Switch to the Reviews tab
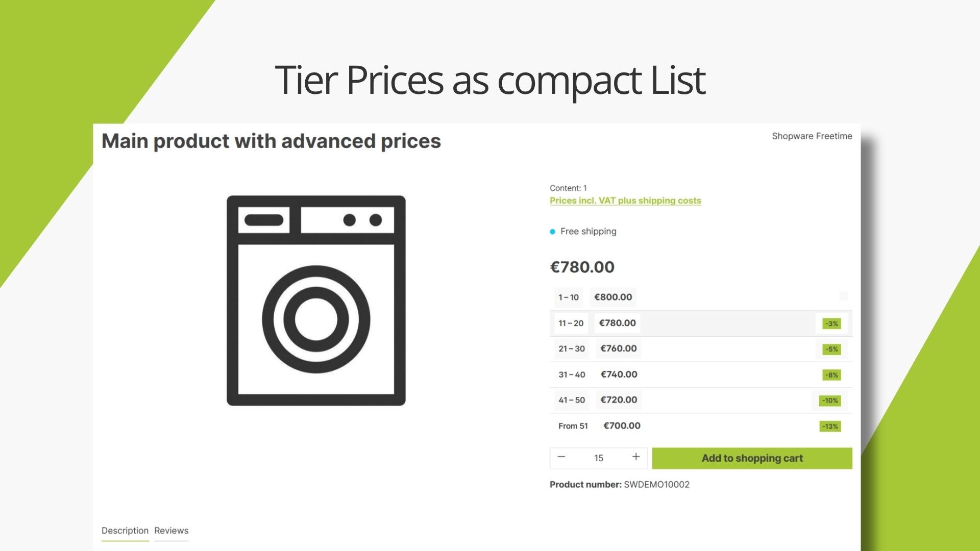This screenshot has height=551, width=980. 171,531
